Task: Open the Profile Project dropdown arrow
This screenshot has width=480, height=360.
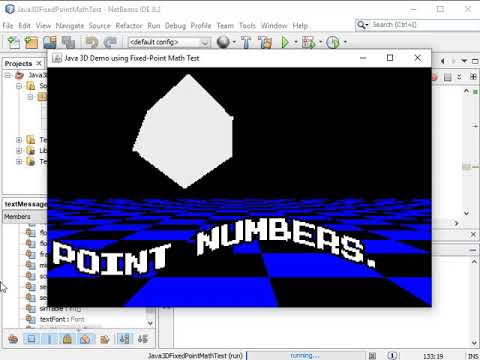Action: coord(345,42)
